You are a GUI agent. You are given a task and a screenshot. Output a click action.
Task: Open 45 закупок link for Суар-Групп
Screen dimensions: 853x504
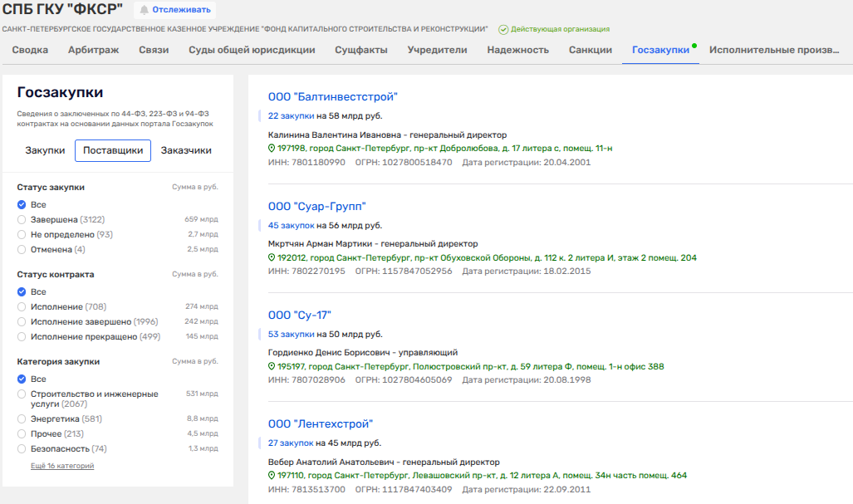pyautogui.click(x=291, y=225)
